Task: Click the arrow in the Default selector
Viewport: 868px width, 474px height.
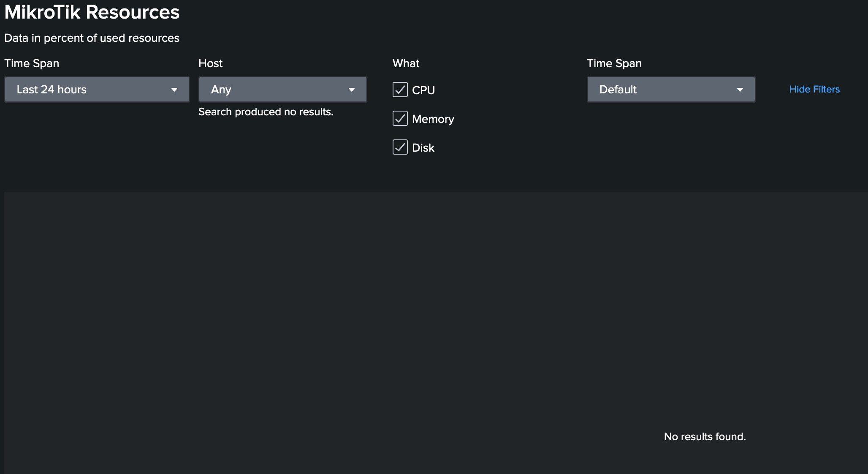Action: [x=740, y=89]
